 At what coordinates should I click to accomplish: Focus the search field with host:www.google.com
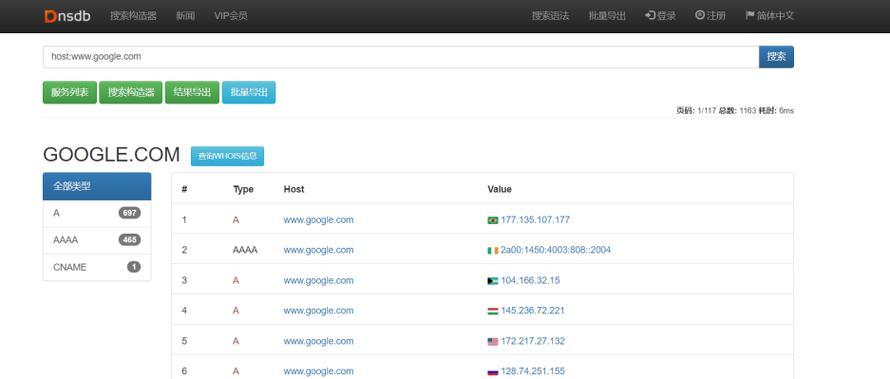pos(401,57)
